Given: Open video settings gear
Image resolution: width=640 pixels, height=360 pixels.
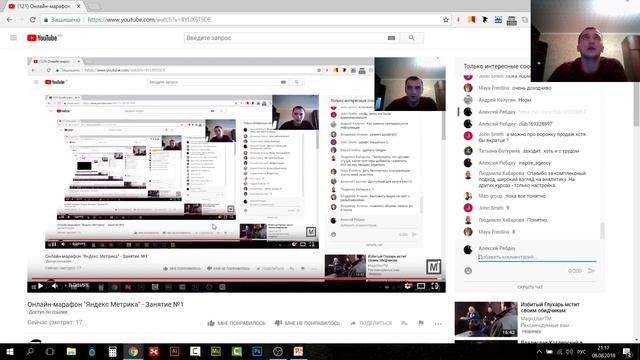Looking at the screenshot, I should (408, 286).
